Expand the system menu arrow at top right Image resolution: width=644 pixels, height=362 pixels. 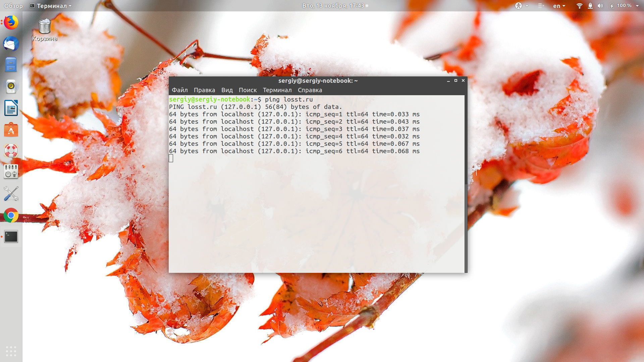pyautogui.click(x=637, y=6)
